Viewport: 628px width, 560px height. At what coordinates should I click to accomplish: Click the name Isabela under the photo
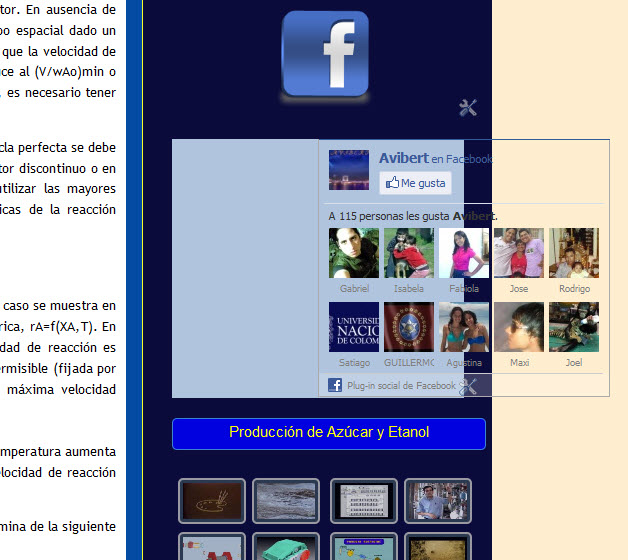click(x=409, y=288)
